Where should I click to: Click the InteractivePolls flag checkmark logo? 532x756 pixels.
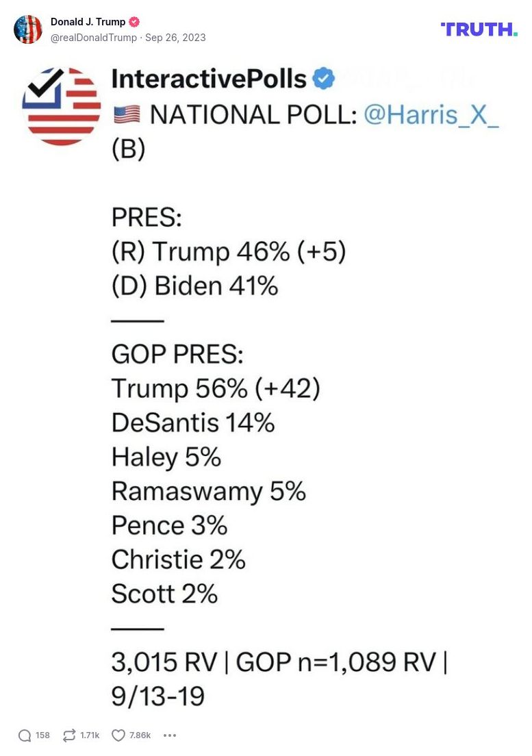(x=62, y=106)
